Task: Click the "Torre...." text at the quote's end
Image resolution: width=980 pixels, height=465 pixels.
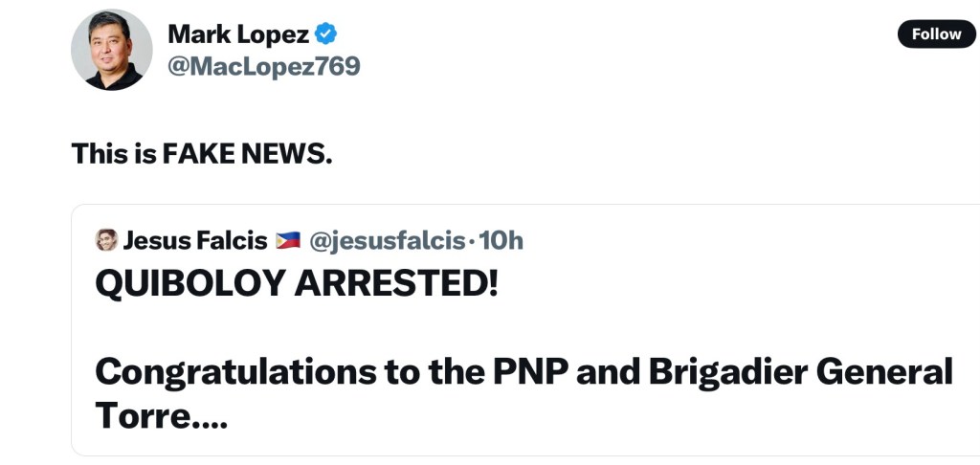Action: 162,415
